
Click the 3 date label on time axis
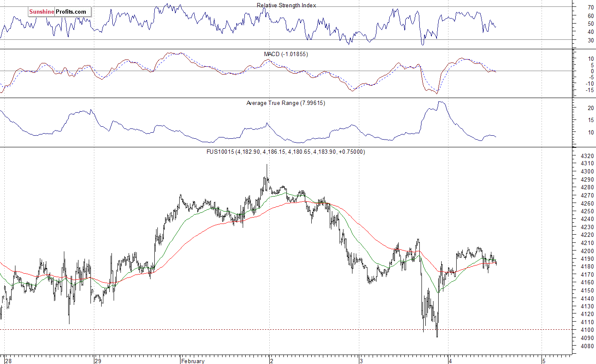pos(362,361)
